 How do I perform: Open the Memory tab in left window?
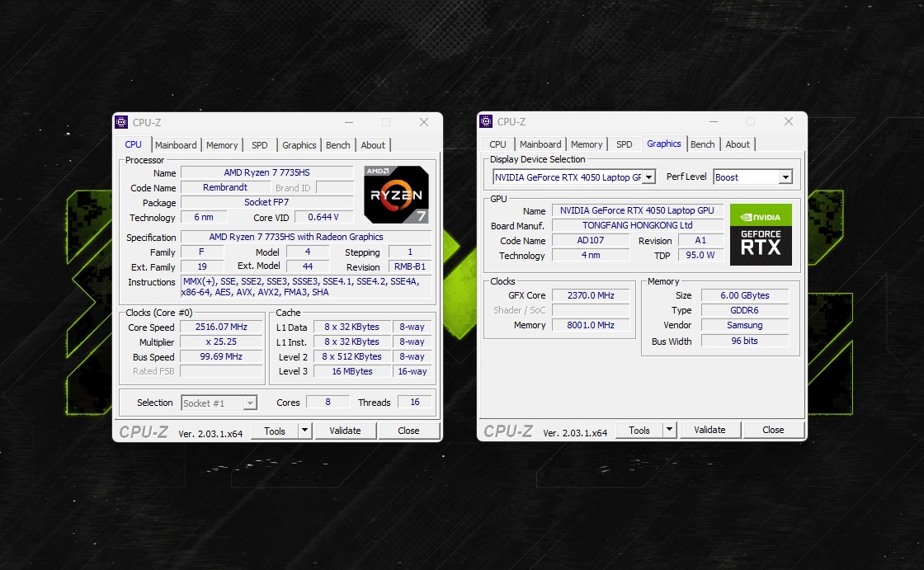[222, 145]
